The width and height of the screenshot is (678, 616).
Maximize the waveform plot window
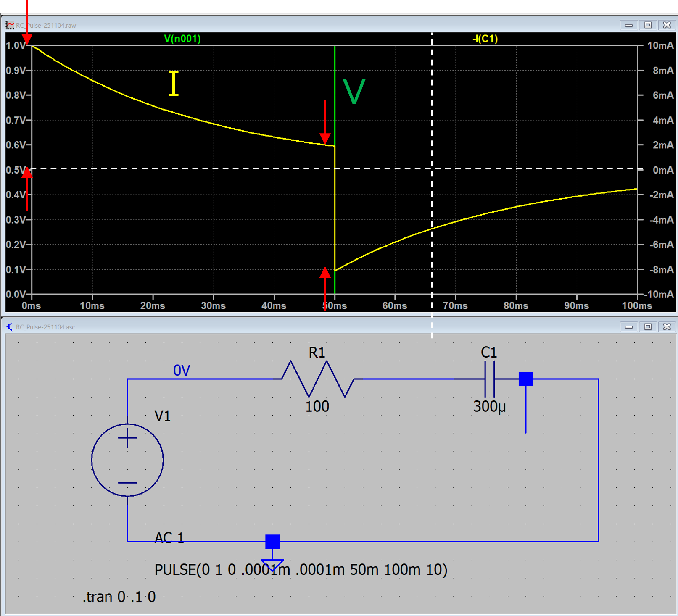point(648,25)
